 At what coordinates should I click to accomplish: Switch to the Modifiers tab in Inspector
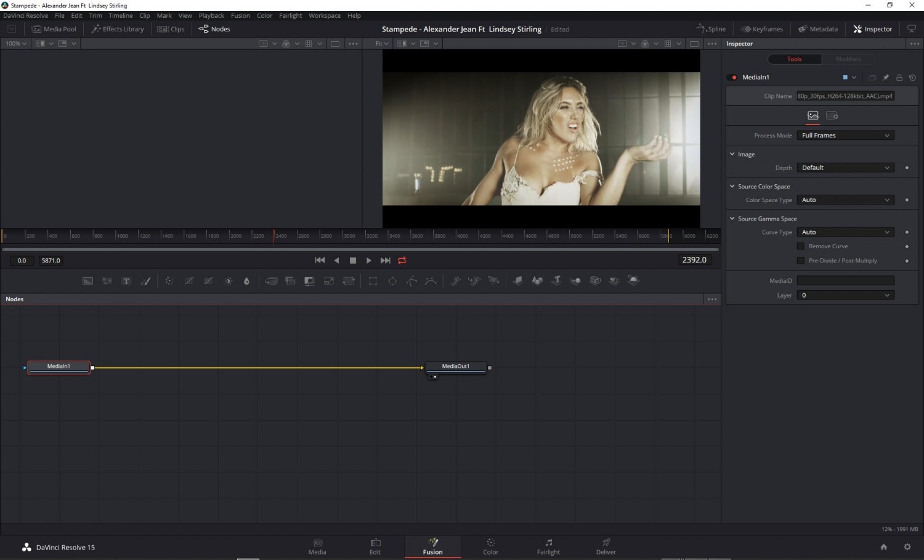(x=848, y=59)
